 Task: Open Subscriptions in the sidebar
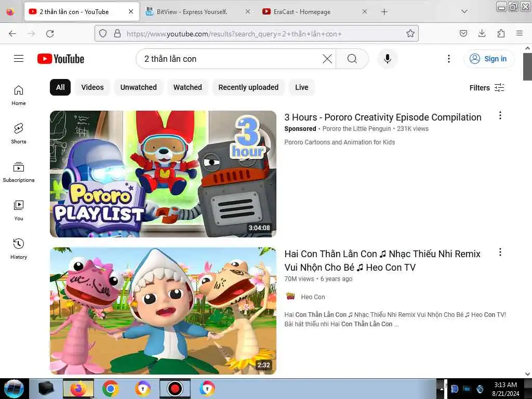point(19,172)
